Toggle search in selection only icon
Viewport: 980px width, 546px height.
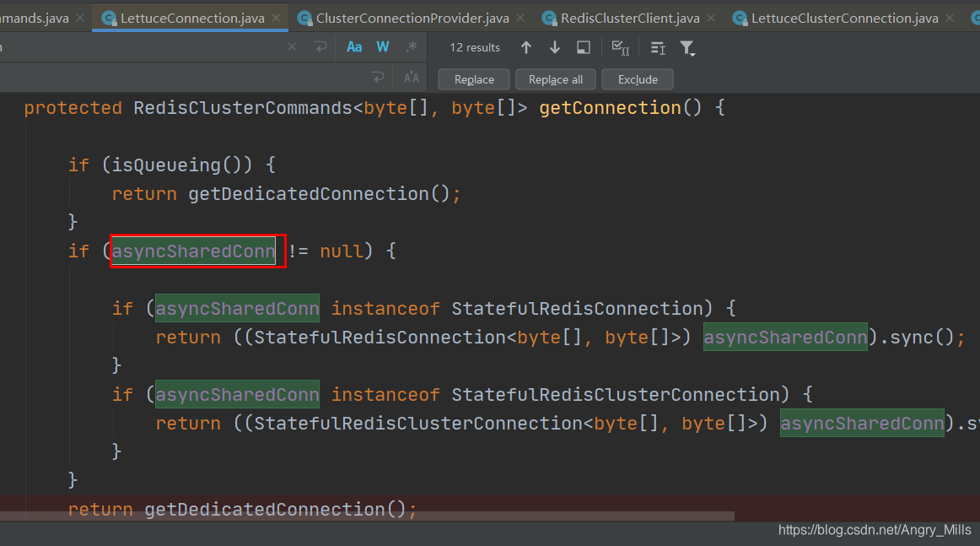(x=658, y=48)
